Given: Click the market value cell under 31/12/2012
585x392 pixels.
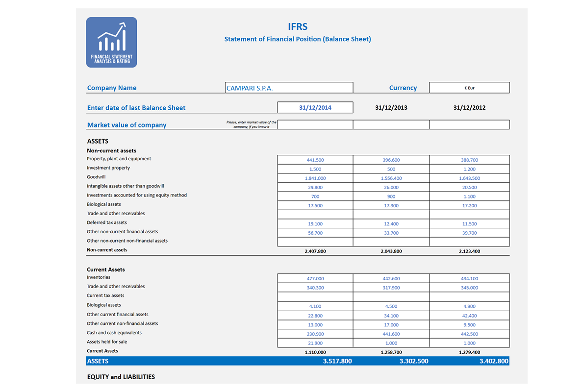Looking at the screenshot, I should pos(469,124).
